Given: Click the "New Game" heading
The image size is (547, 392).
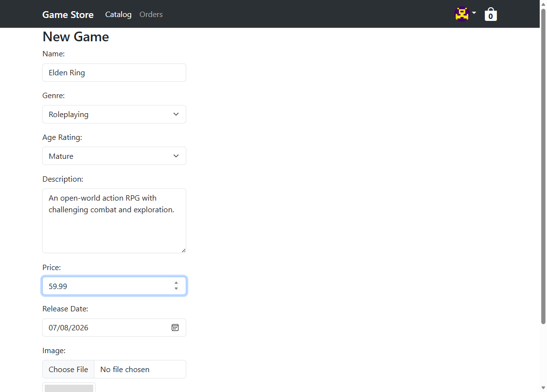Looking at the screenshot, I should tap(76, 36).
